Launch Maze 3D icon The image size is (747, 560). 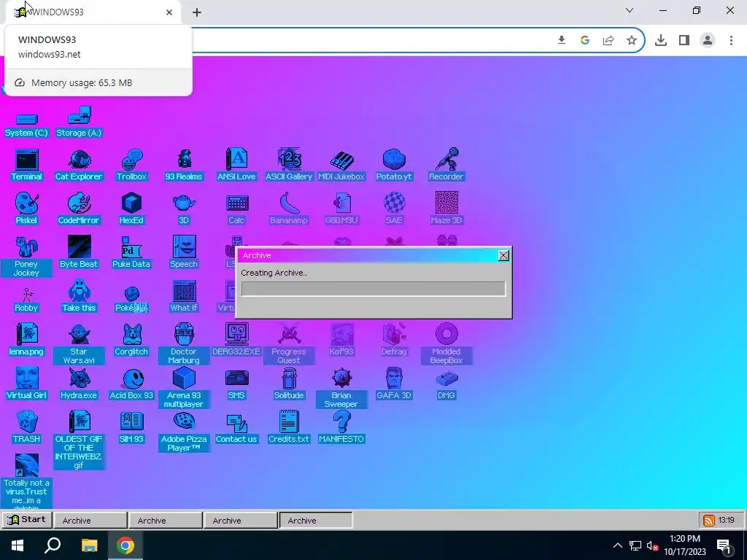point(446,209)
